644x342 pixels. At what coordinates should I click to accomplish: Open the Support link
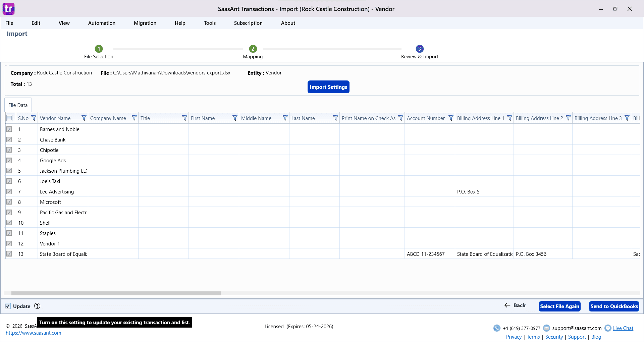tap(577, 337)
